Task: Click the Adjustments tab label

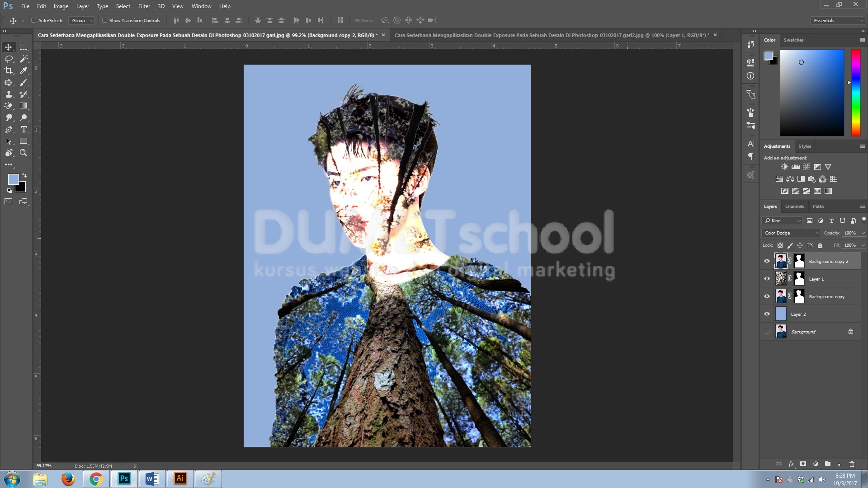Action: click(x=778, y=145)
